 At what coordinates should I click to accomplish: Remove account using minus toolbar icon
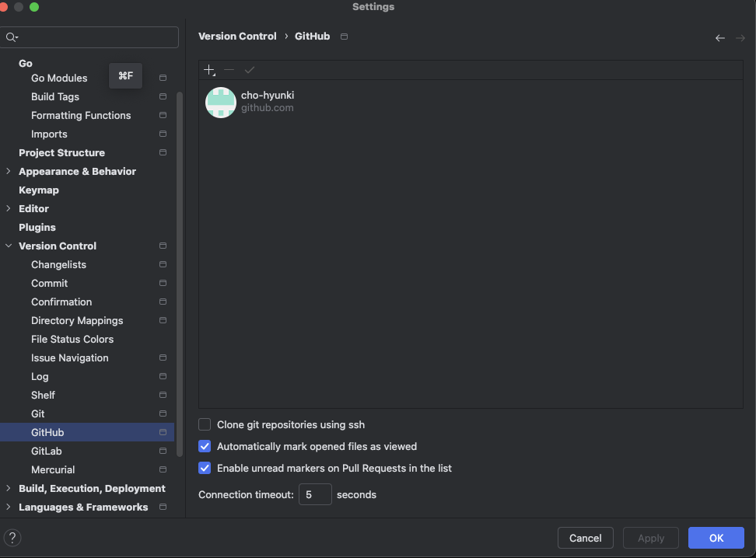coord(229,70)
